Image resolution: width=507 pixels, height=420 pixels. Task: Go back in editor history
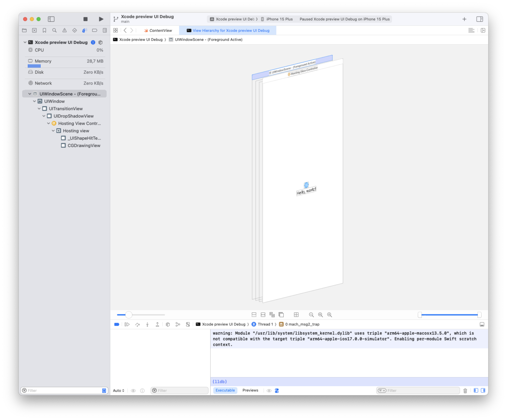[125, 30]
